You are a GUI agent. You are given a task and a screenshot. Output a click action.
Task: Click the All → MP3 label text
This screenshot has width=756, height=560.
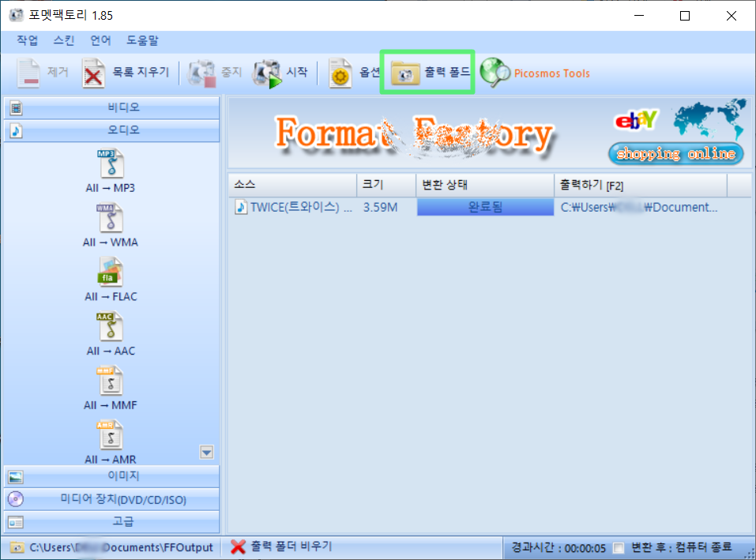click(111, 188)
